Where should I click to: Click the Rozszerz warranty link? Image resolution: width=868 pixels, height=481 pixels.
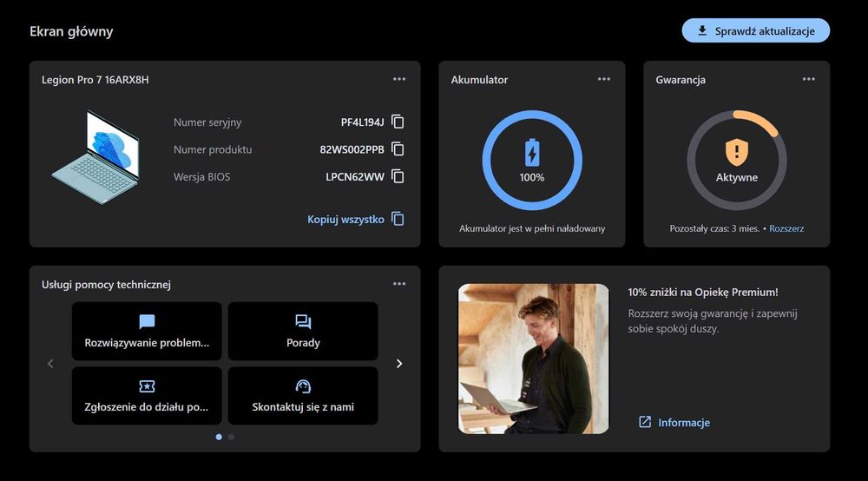(786, 228)
